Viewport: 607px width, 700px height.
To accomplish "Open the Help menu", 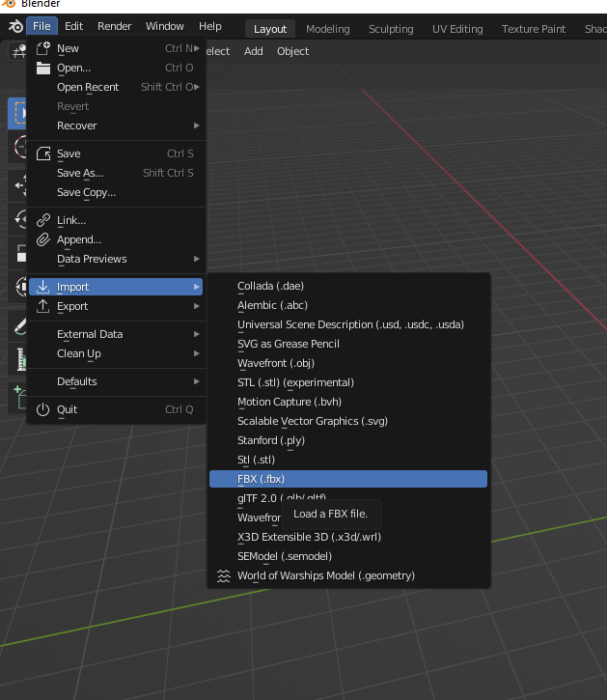I will pos(209,26).
